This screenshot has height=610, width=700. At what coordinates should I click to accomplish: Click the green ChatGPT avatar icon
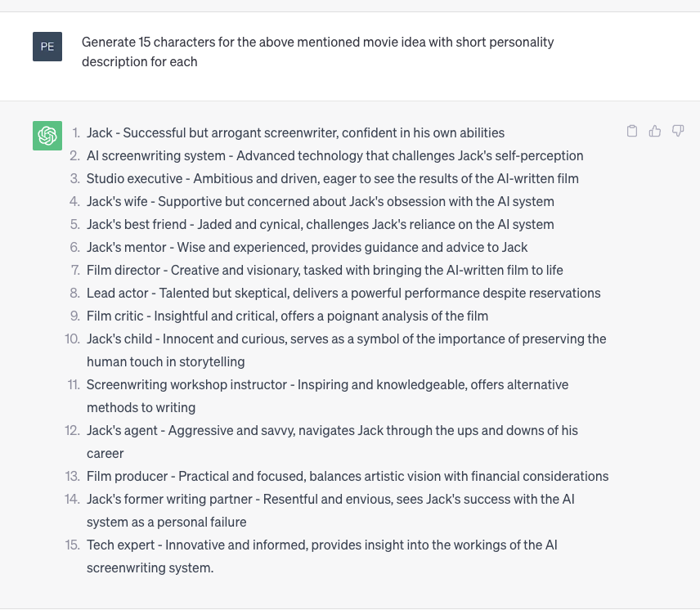(47, 136)
